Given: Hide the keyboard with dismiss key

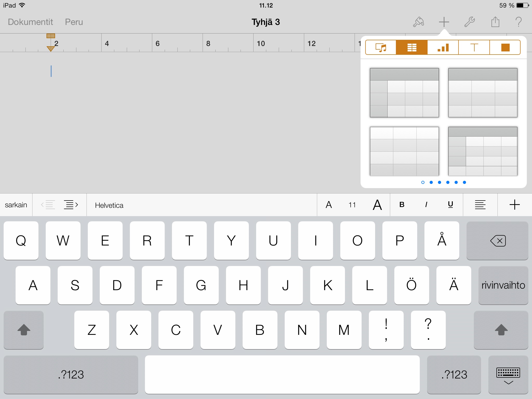Looking at the screenshot, I should tap(508, 375).
